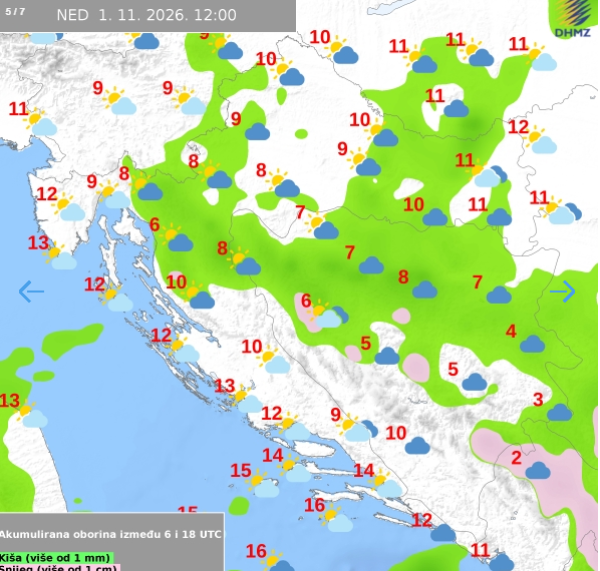This screenshot has width=600, height=571.
Task: Select the cloud icon beside temperature 3
Action: click(x=559, y=413)
